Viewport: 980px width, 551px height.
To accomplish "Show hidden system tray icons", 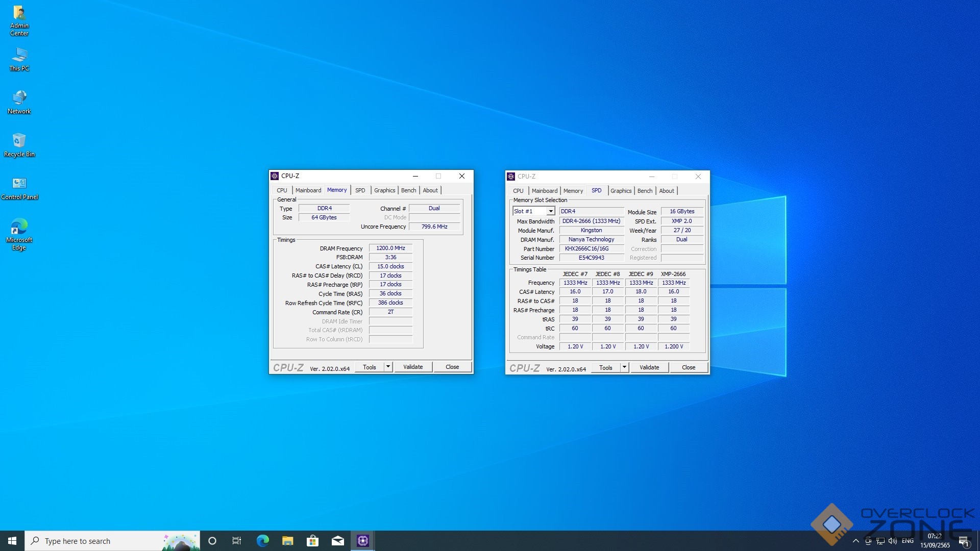I will (x=856, y=541).
